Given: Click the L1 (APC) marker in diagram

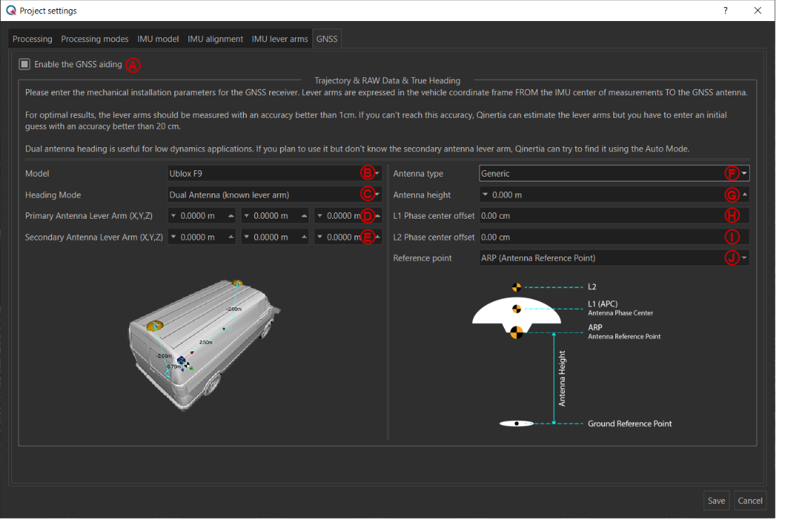Looking at the screenshot, I should click(x=517, y=309).
